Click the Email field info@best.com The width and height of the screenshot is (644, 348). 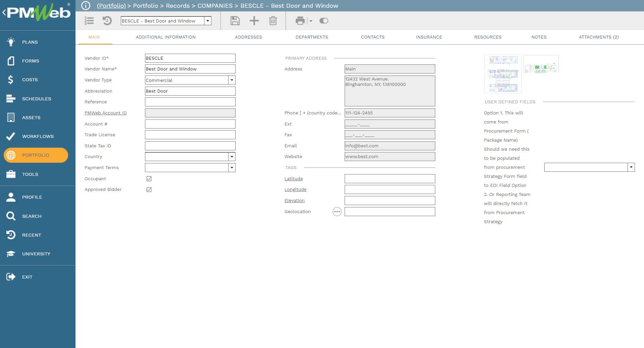tap(390, 146)
